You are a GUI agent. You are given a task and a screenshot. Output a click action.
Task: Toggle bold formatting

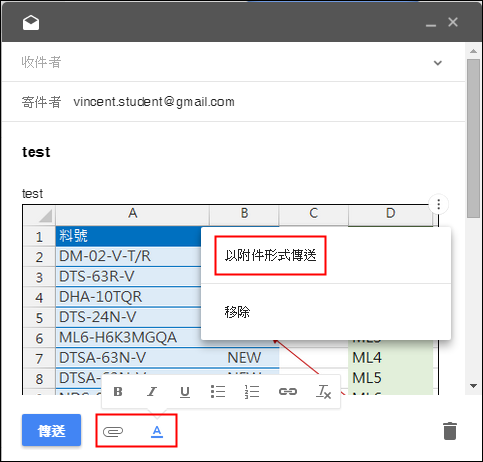click(118, 391)
